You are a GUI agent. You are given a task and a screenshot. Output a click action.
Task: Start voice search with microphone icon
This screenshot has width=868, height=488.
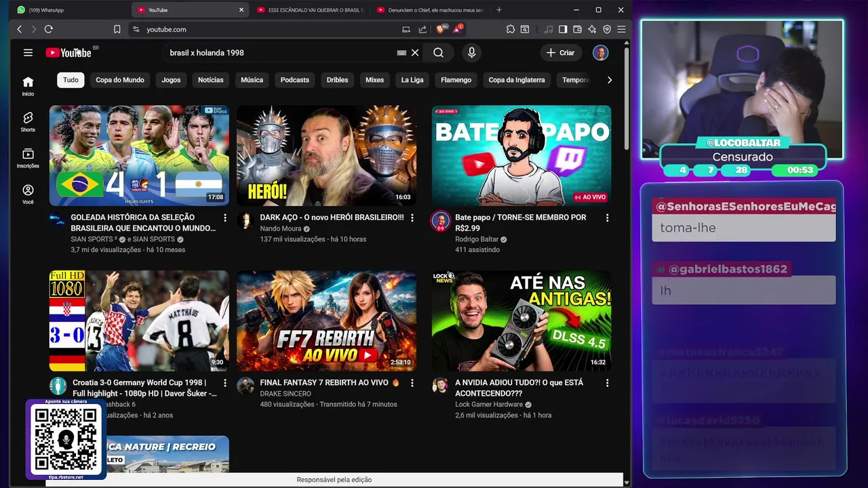coord(471,52)
